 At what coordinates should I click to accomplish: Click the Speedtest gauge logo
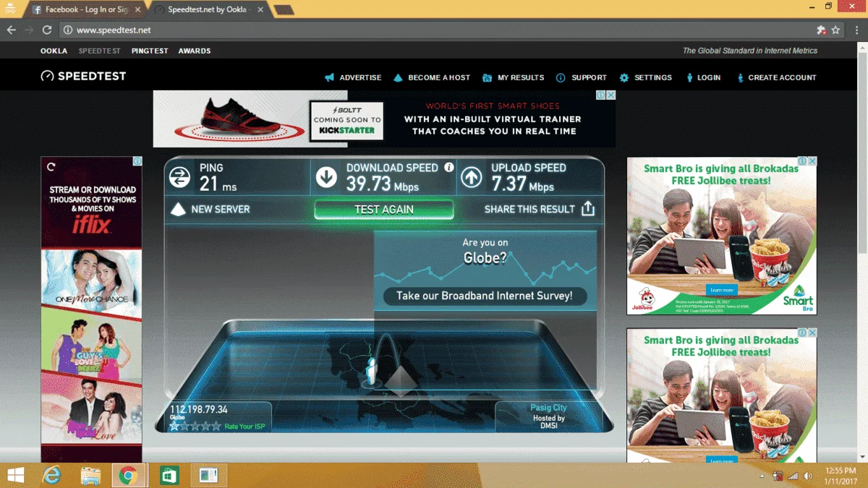47,76
